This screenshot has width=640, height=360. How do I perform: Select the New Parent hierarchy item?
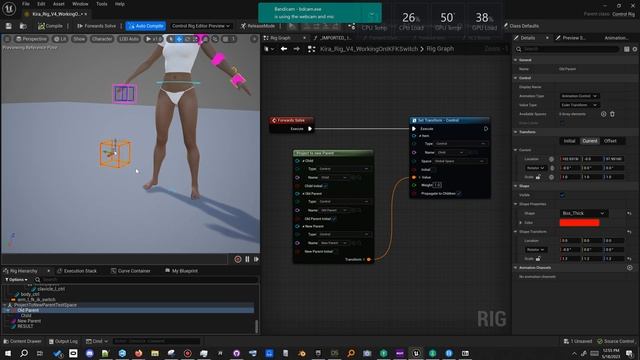(29, 321)
